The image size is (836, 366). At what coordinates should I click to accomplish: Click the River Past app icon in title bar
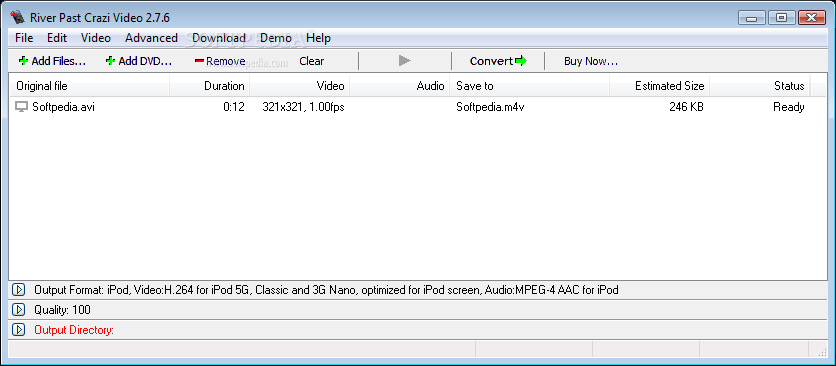pos(18,18)
